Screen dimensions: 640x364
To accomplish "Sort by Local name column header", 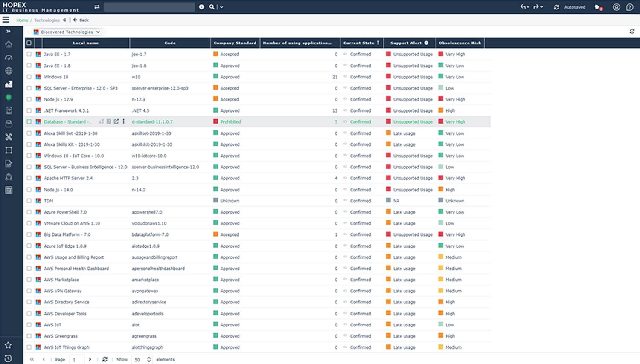I will pos(86,43).
